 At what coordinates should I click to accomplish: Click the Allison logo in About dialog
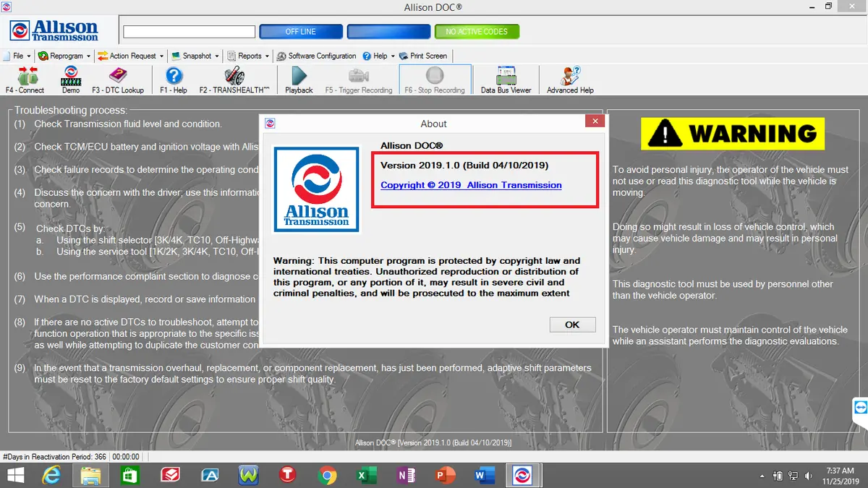tap(316, 189)
